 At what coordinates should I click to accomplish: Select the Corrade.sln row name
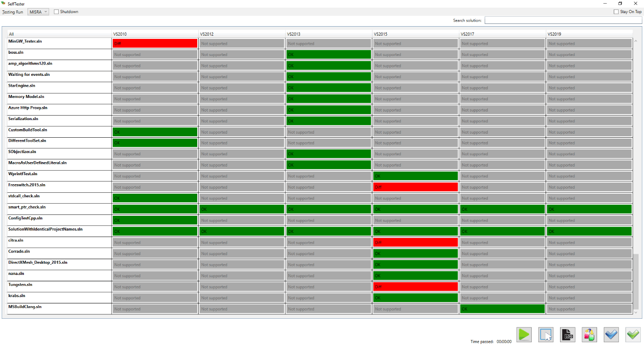pyautogui.click(x=19, y=251)
